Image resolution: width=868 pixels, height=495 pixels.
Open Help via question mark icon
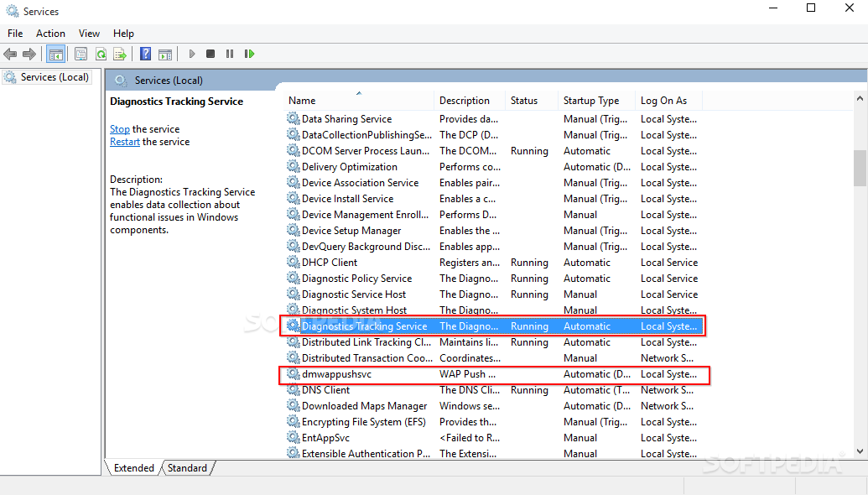pyautogui.click(x=146, y=54)
